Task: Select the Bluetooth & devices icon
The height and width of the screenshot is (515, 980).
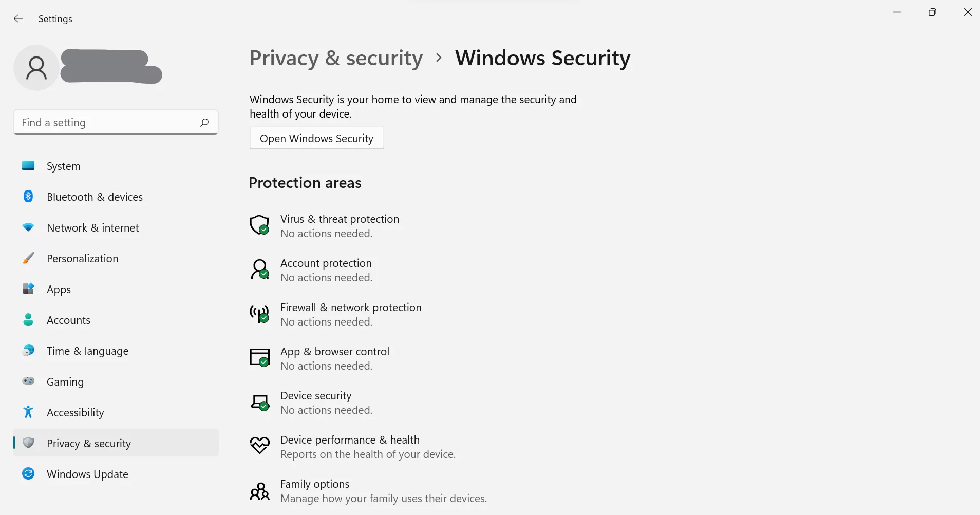Action: coord(28,197)
